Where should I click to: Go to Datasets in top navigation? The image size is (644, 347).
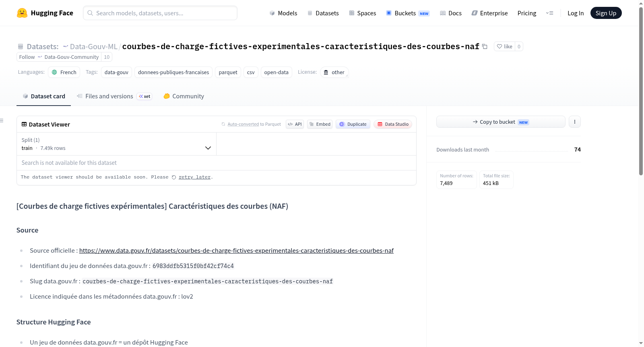coord(323,13)
